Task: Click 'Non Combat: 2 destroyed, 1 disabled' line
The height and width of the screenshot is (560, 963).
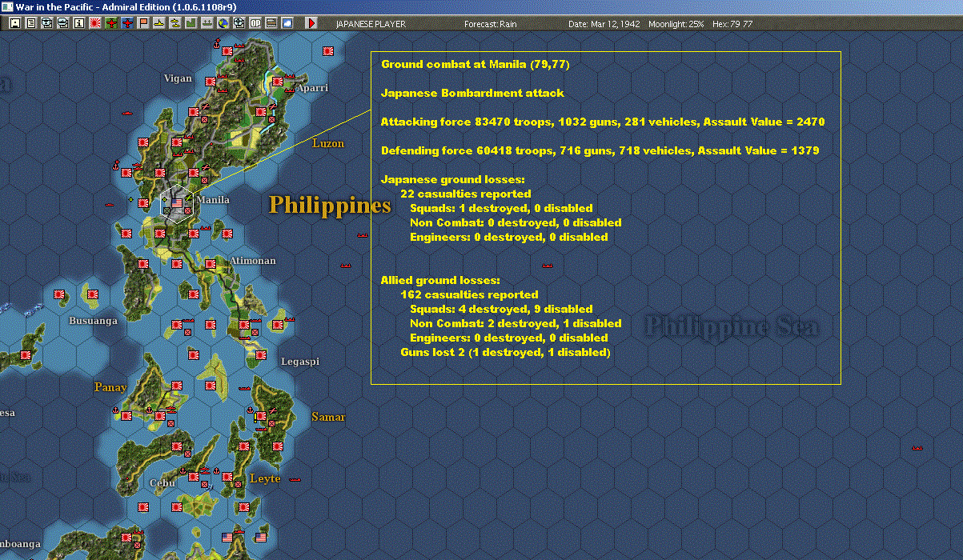Action: tap(516, 323)
